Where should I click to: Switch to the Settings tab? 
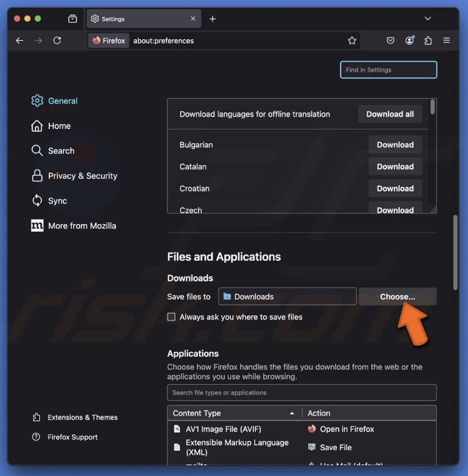pyautogui.click(x=144, y=19)
